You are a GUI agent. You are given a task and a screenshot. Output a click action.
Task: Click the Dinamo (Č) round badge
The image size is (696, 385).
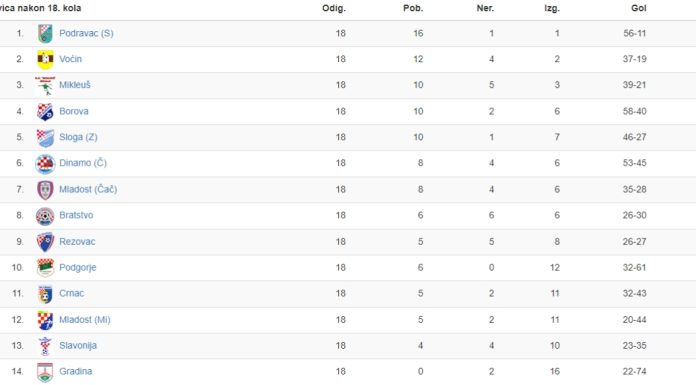[45, 163]
